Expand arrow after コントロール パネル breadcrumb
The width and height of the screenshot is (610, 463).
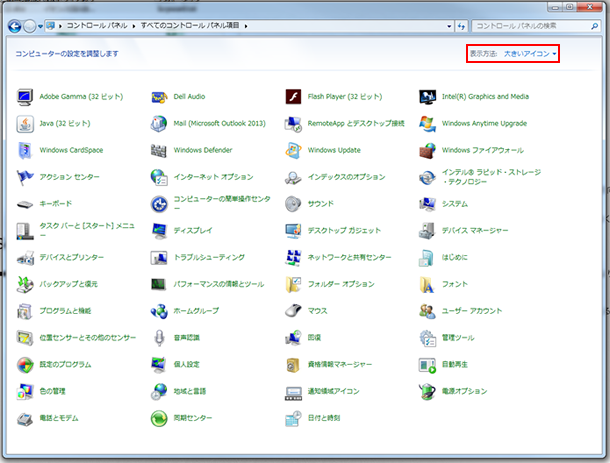click(x=133, y=26)
